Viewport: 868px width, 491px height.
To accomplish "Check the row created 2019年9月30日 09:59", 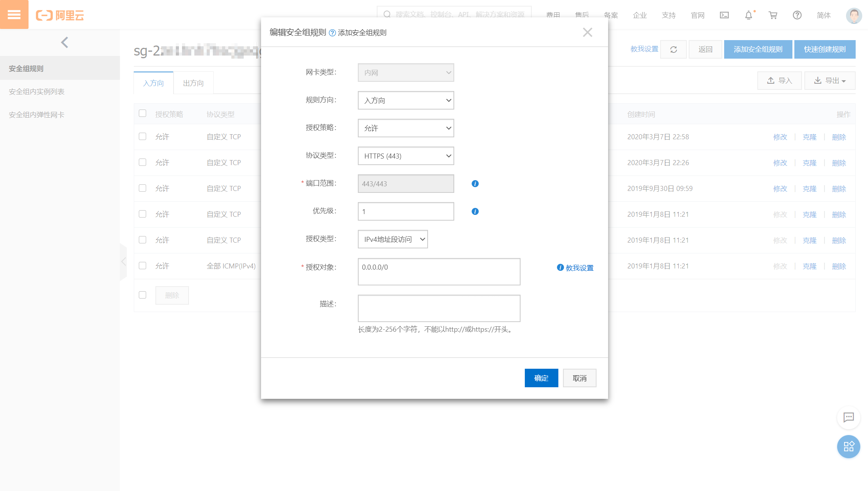I will [x=143, y=188].
